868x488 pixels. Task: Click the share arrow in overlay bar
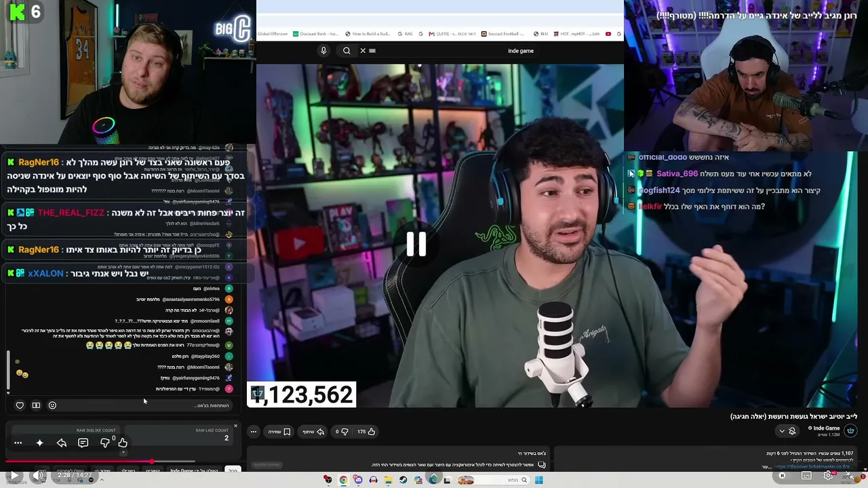coord(62,443)
